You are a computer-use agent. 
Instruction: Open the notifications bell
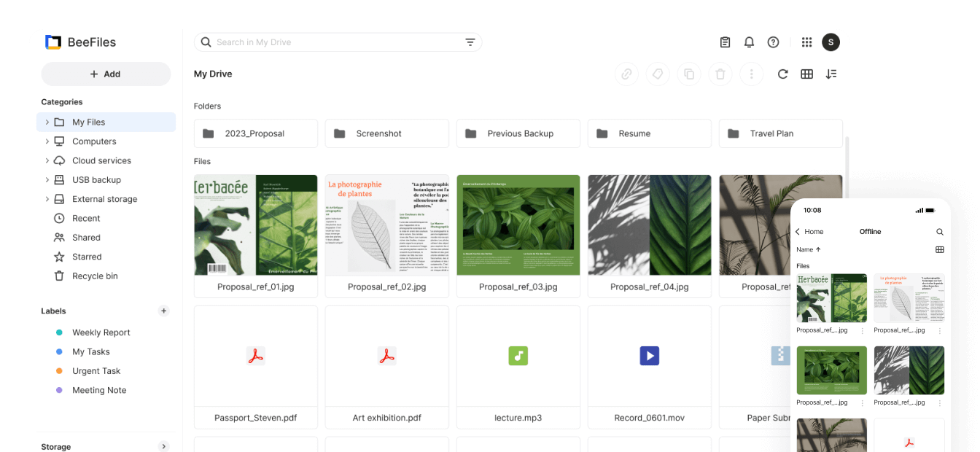[749, 42]
